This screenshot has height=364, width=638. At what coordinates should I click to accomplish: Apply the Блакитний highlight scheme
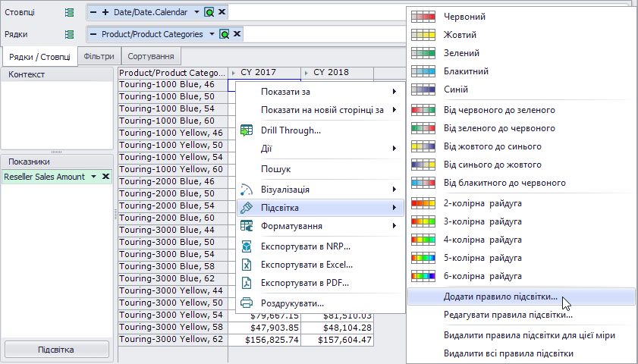521,71
